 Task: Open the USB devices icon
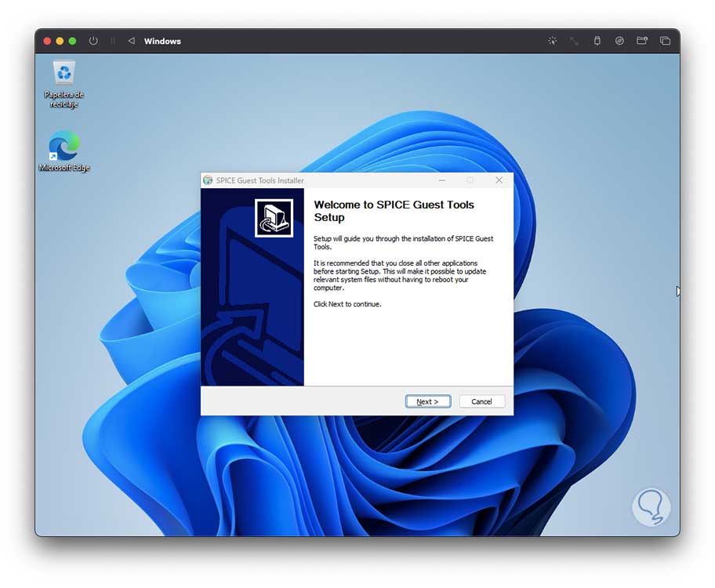click(x=597, y=41)
